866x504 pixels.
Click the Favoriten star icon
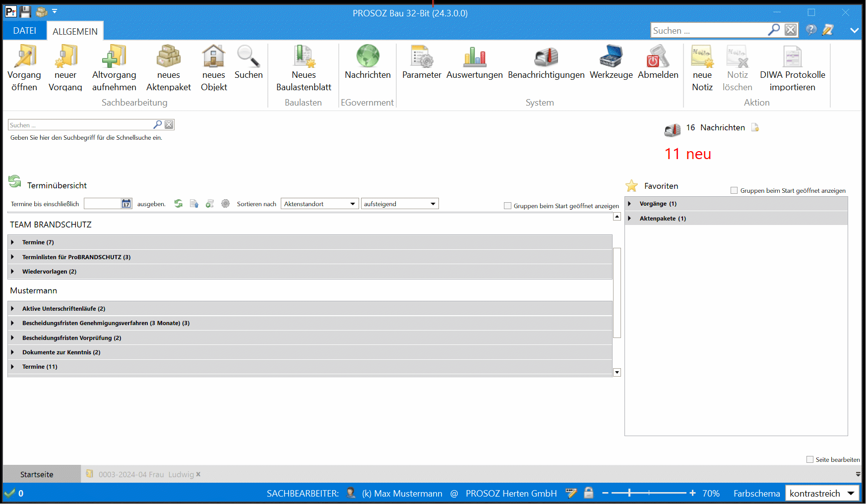click(631, 186)
